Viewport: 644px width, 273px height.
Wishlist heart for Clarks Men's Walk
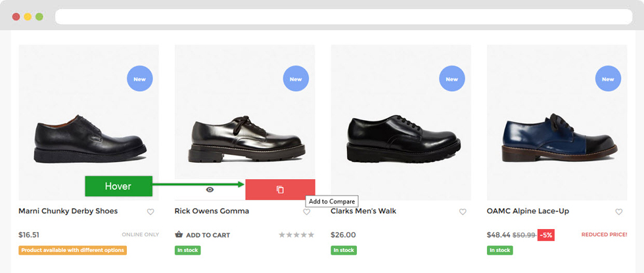[x=463, y=212]
